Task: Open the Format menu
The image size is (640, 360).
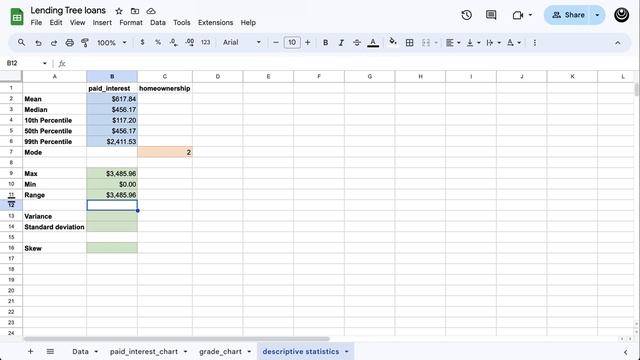Action: [131, 23]
